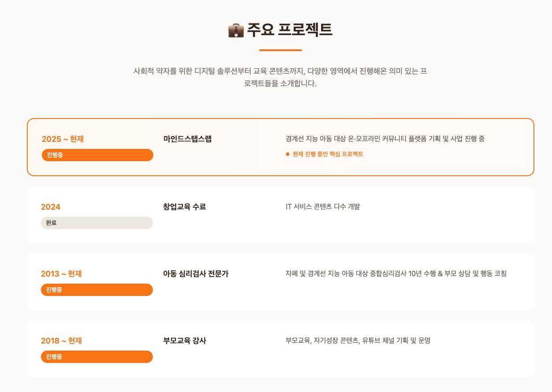Image resolution: width=552 pixels, height=392 pixels.
Task: Select the 2024 year label
Action: pos(51,207)
